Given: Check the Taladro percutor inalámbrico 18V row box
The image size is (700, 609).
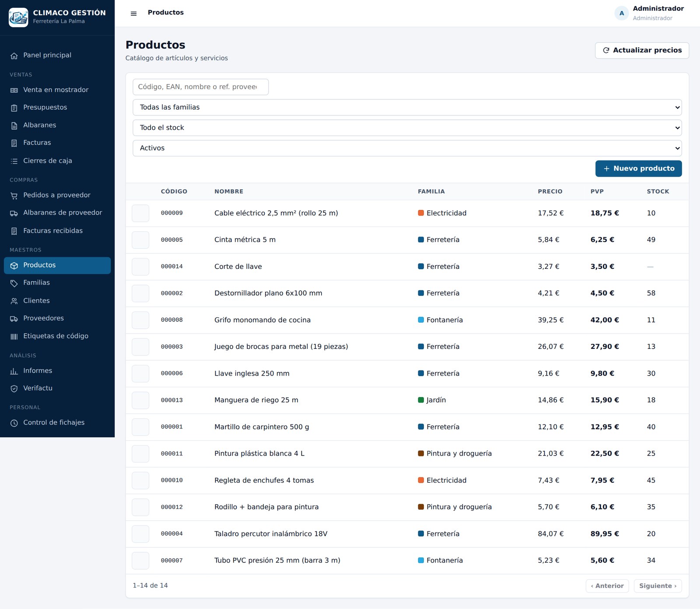Looking at the screenshot, I should click(x=140, y=534).
